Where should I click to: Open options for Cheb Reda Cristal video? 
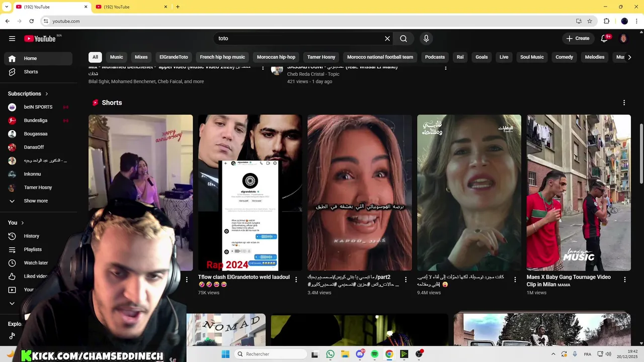click(x=445, y=67)
